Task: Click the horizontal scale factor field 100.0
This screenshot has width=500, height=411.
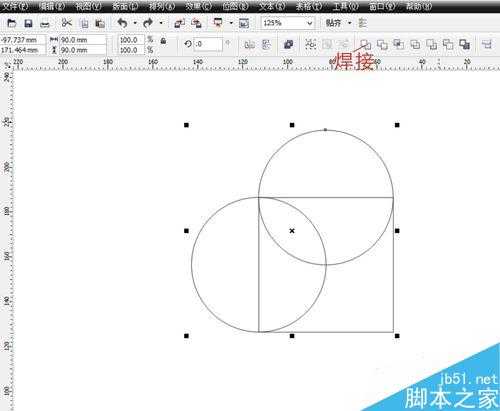Action: (131, 40)
